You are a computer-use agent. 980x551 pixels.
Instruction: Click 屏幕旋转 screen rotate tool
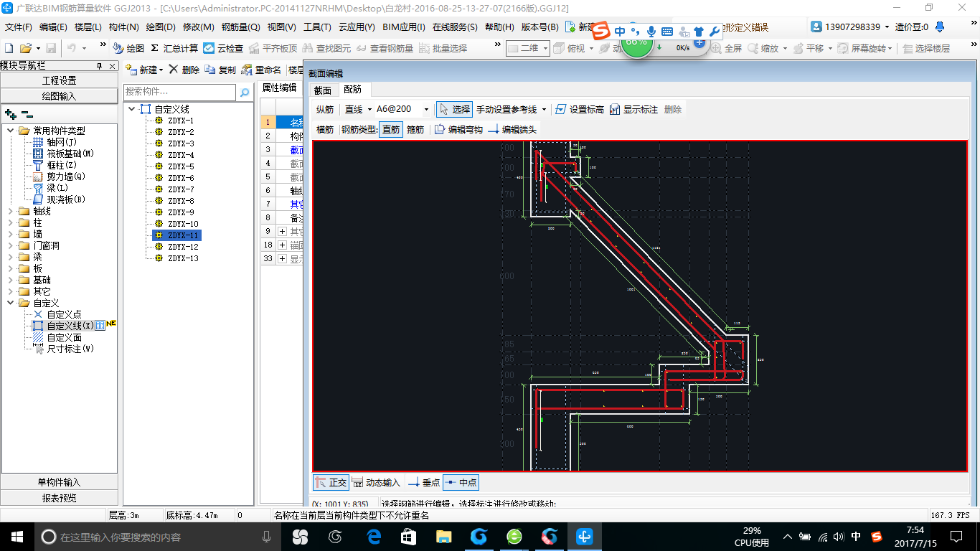(x=864, y=48)
